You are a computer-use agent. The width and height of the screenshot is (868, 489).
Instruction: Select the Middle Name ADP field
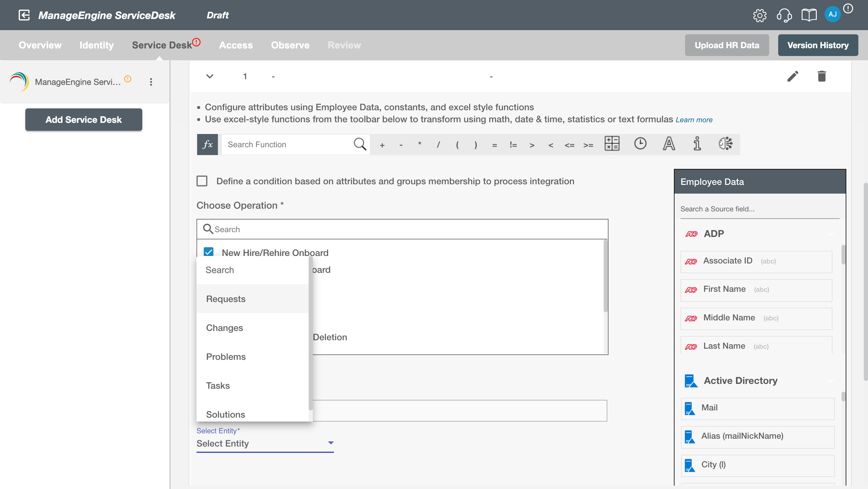[x=756, y=318]
